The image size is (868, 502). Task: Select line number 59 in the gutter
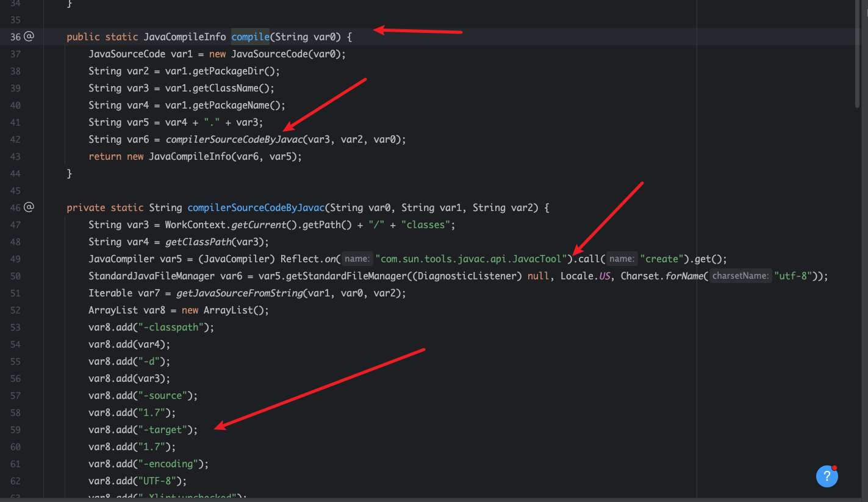click(15, 429)
